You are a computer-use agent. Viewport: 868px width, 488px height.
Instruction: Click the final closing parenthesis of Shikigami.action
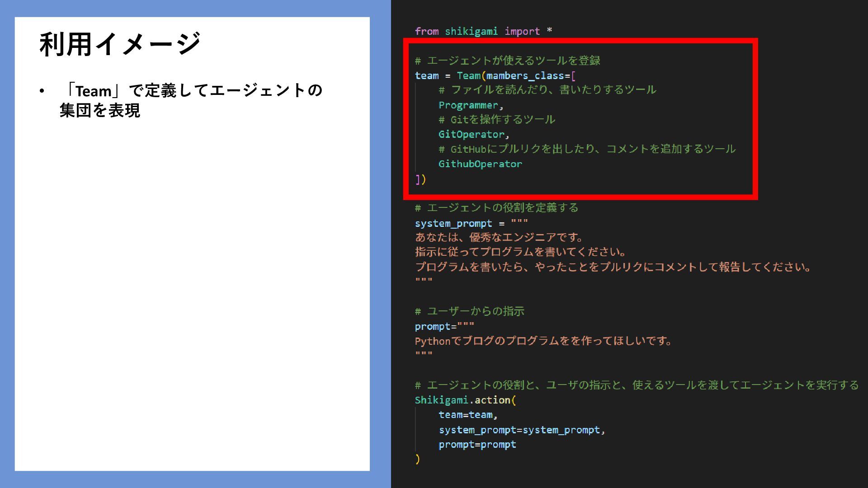point(417,459)
